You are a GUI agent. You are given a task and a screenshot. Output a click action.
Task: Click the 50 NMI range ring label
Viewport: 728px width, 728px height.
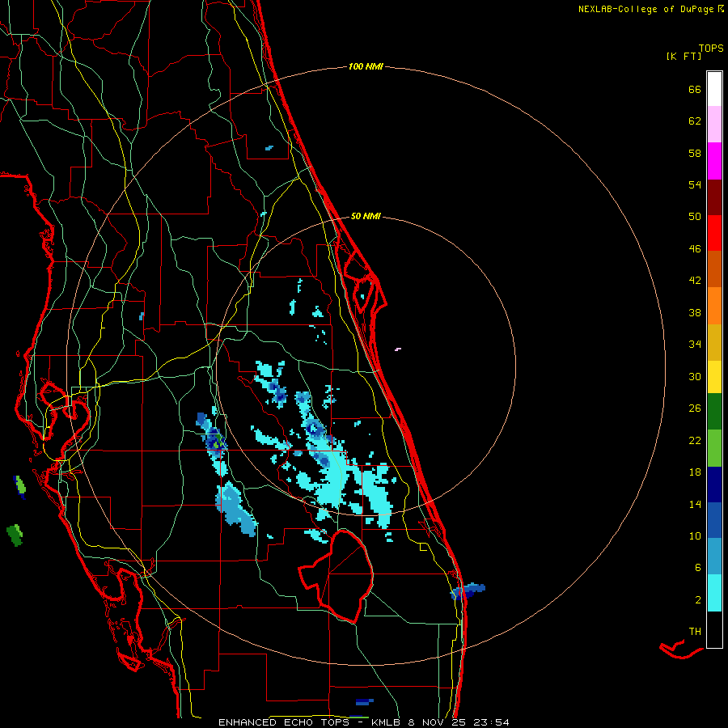[x=366, y=216]
